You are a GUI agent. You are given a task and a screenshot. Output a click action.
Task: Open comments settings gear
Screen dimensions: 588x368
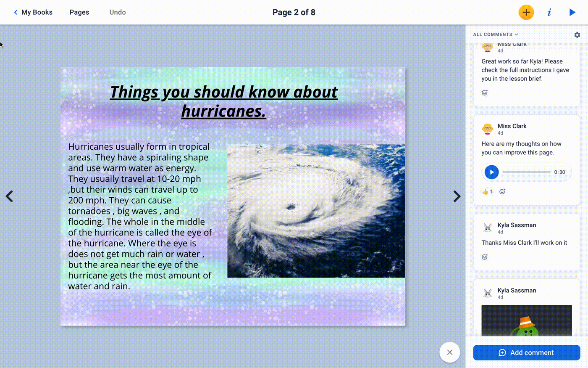point(577,35)
